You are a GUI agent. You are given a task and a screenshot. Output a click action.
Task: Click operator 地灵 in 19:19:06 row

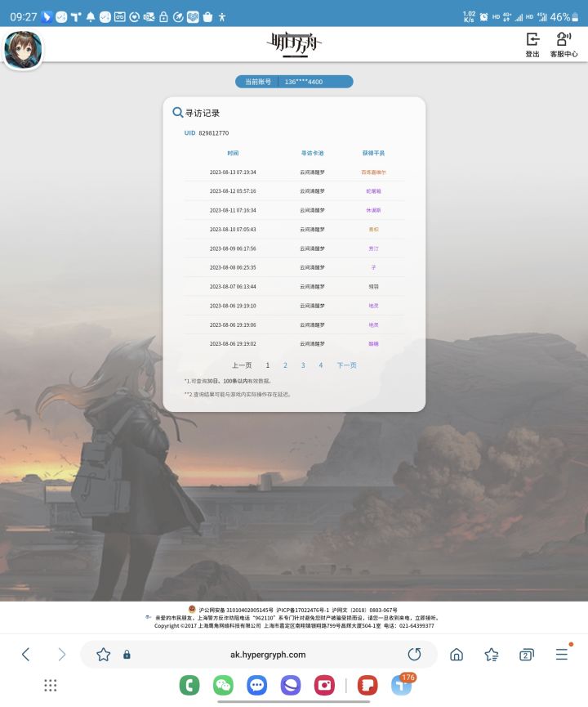(x=373, y=324)
